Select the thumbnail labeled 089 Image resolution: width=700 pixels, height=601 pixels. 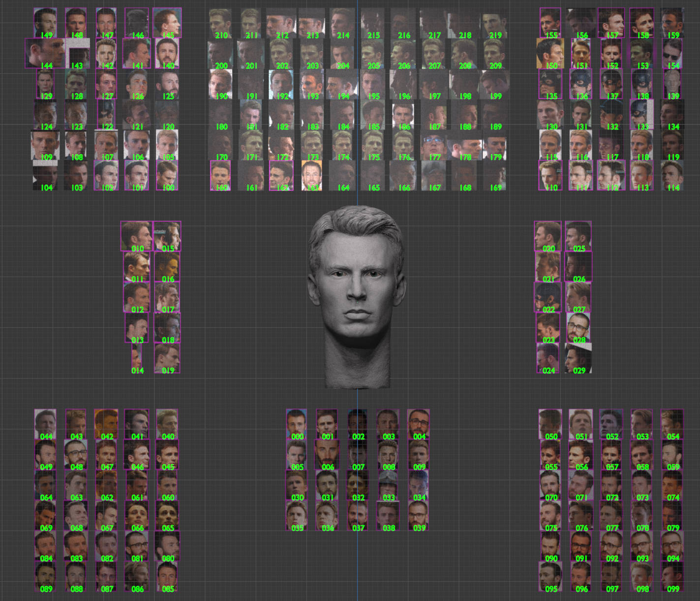[46, 576]
